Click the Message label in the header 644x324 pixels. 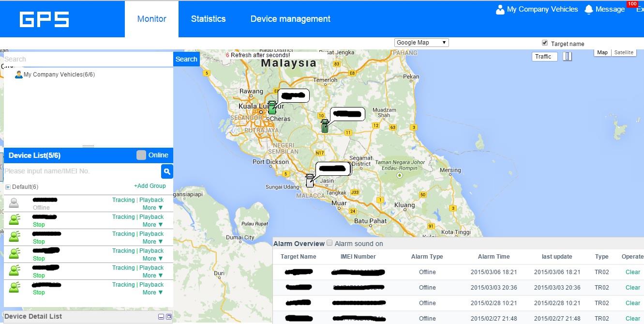click(610, 9)
